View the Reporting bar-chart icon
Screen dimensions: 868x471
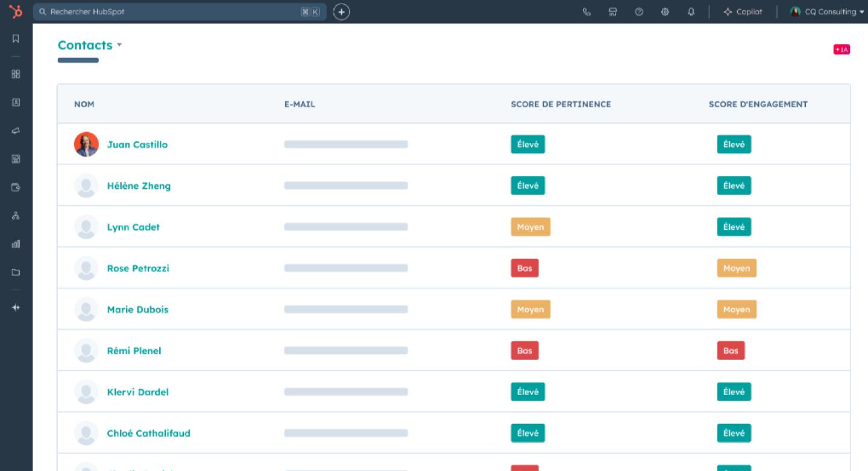(16, 244)
